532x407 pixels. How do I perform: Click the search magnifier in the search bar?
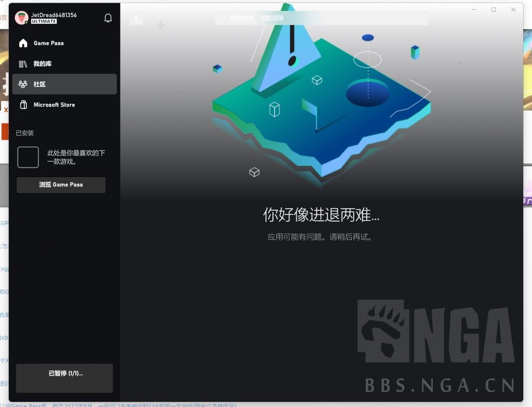coord(222,18)
